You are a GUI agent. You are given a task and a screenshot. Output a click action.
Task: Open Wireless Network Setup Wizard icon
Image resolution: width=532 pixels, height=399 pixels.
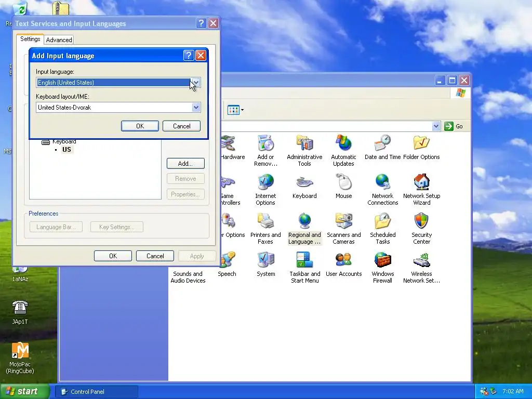pos(421,268)
